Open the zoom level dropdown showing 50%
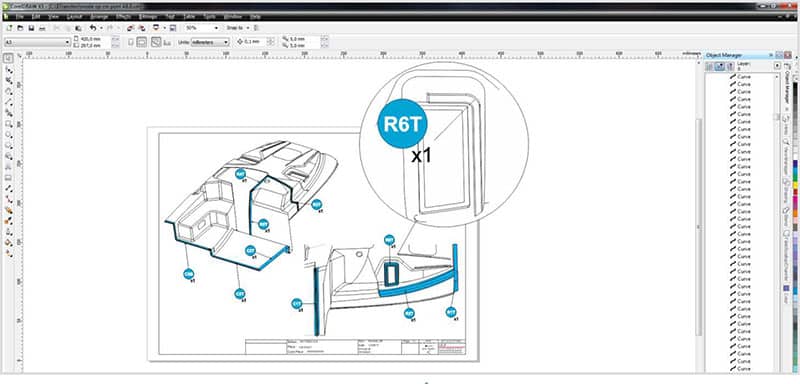This screenshot has width=800, height=384. coord(202,28)
